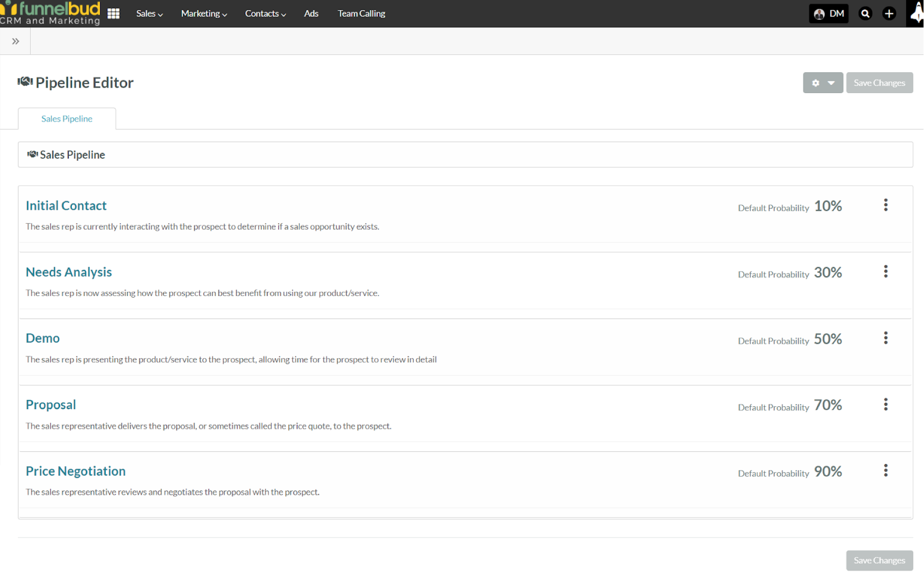Click the 30% default probability value
The height and width of the screenshot is (579, 924).
pos(828,272)
